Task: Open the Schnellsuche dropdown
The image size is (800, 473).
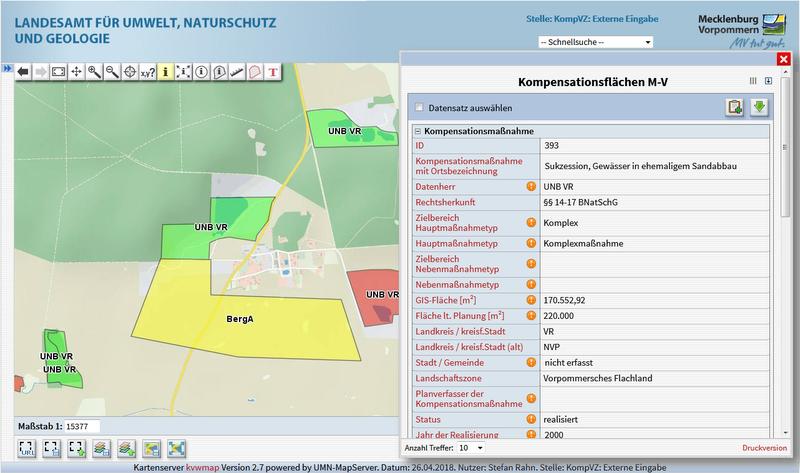Action: pos(595,43)
